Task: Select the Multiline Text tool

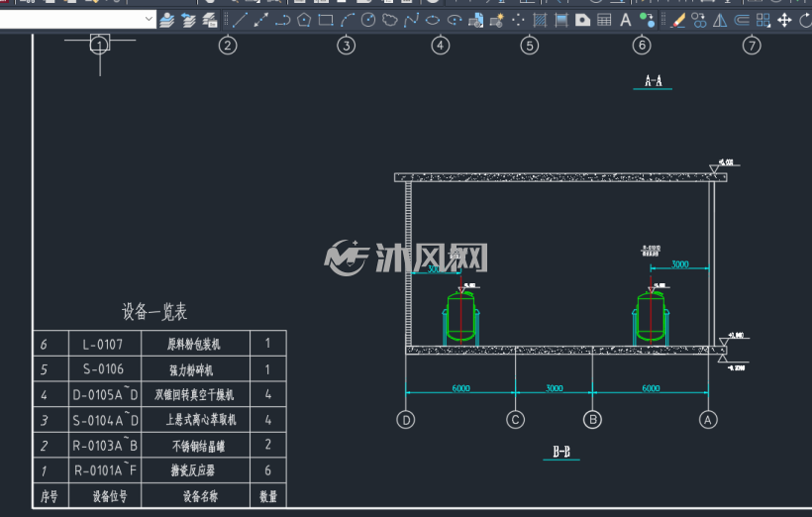Action: [626, 20]
